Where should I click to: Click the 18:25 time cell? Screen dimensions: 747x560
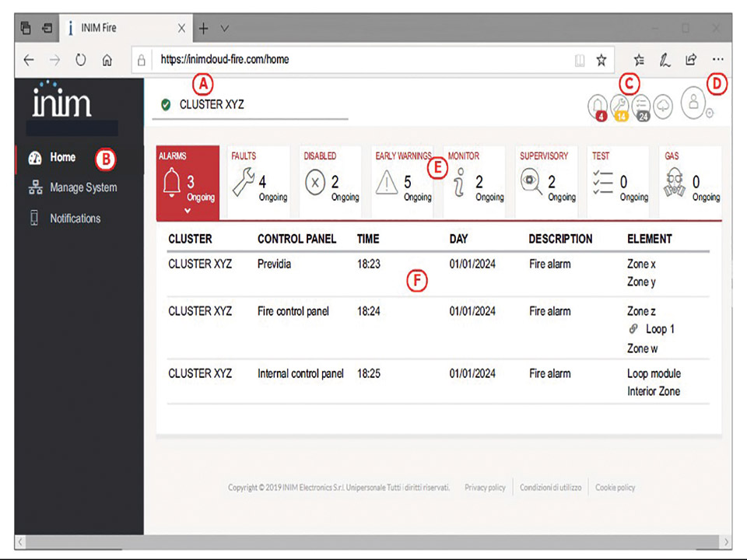369,374
